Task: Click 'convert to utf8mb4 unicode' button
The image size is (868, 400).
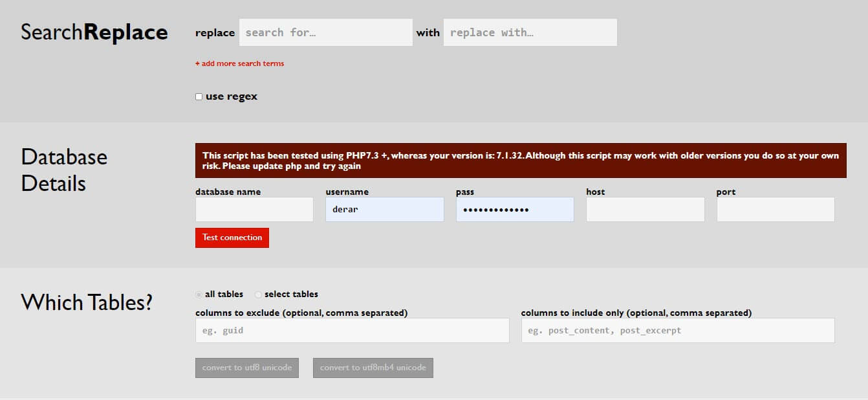Action: [x=373, y=368]
